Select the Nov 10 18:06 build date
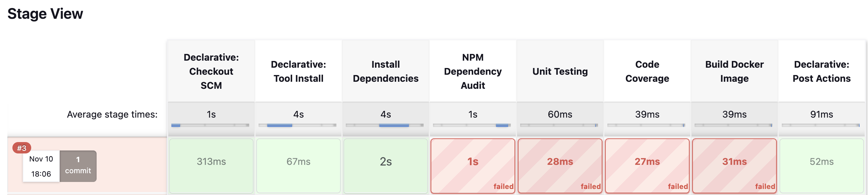This screenshot has height=195, width=868. click(41, 166)
